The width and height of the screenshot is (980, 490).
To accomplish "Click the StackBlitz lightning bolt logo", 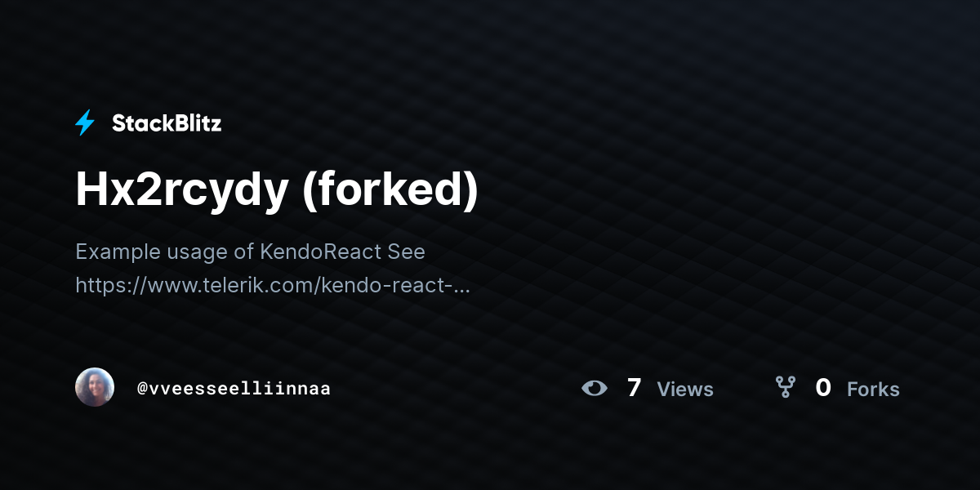I will tap(85, 123).
